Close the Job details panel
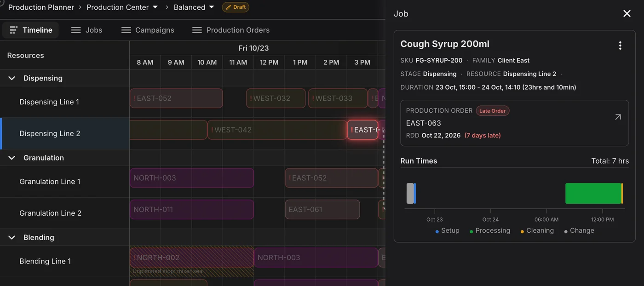Viewport: 644px width, 286px height. (627, 14)
